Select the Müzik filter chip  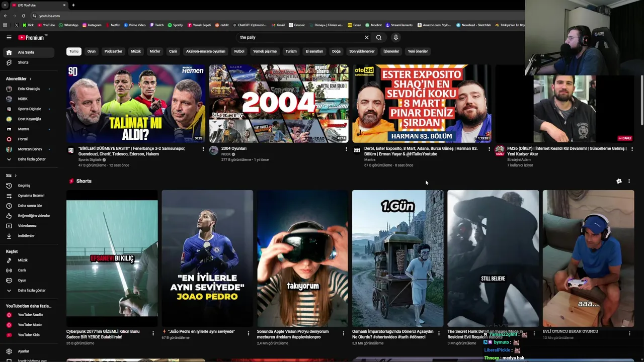(x=136, y=51)
